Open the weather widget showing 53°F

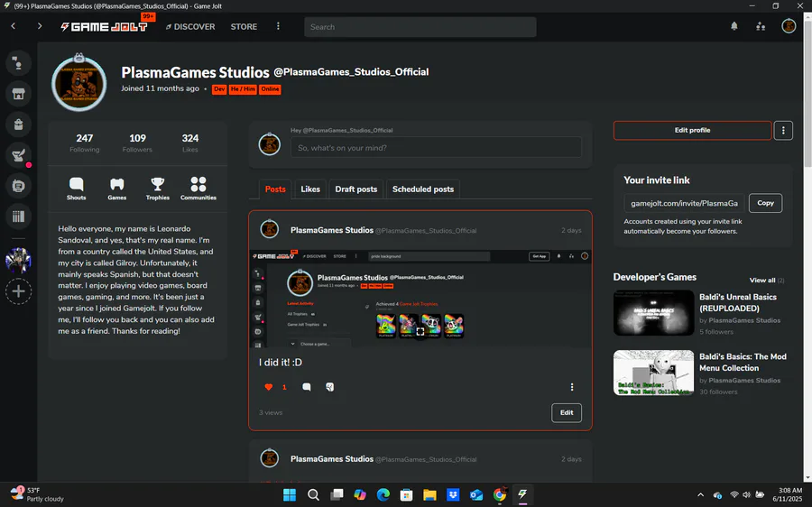coord(37,494)
